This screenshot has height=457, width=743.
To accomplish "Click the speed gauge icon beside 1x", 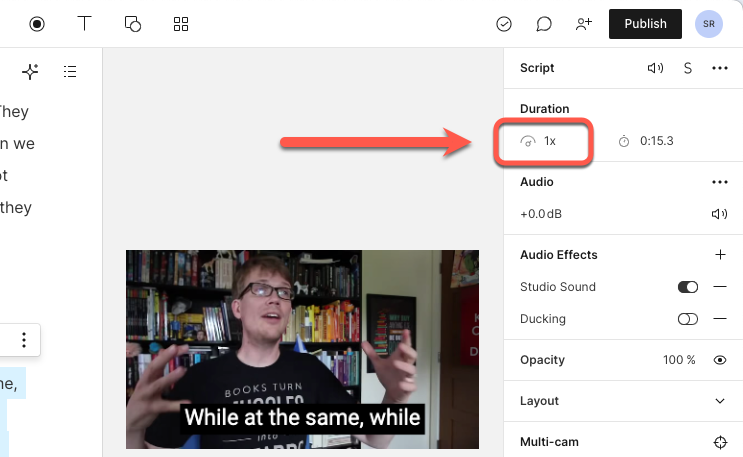I will click(x=527, y=141).
